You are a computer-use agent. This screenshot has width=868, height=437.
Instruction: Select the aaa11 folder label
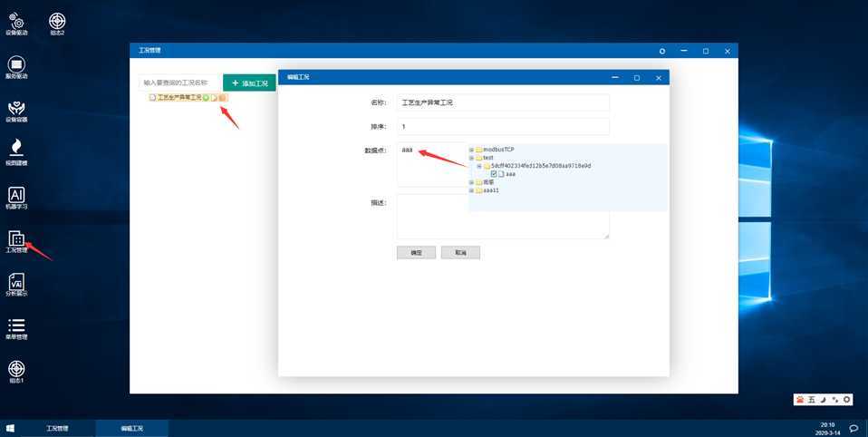492,190
